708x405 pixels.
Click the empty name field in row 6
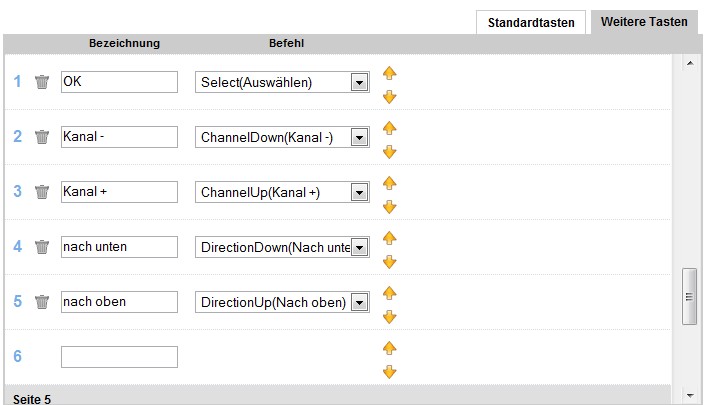pyautogui.click(x=119, y=357)
